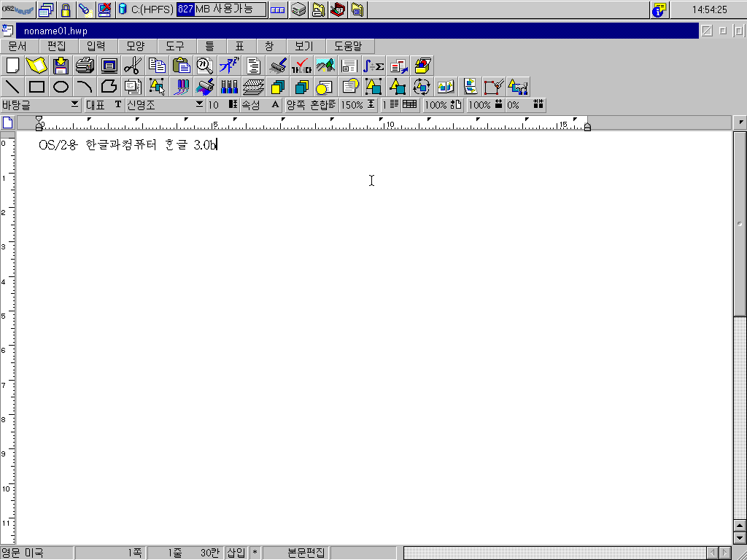This screenshot has height=560, width=747.
Task: Click the C:(HPFS) drive space indicator
Action: click(192, 9)
